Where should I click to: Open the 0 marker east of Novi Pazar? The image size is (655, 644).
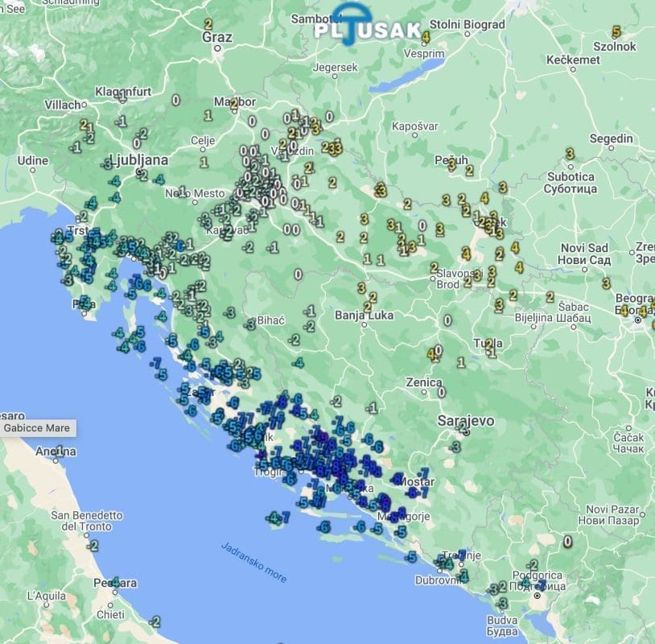point(567,541)
